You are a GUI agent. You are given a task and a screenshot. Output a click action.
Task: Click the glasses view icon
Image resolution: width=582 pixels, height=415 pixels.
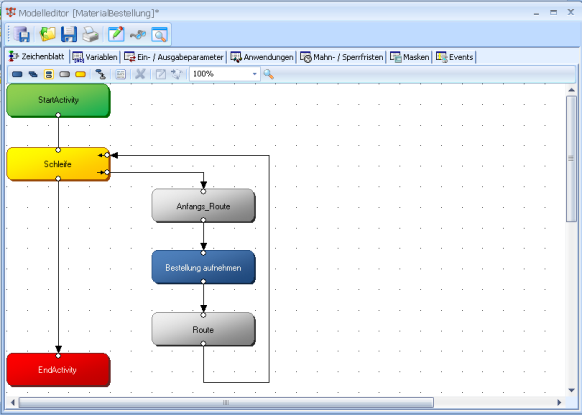(x=138, y=35)
